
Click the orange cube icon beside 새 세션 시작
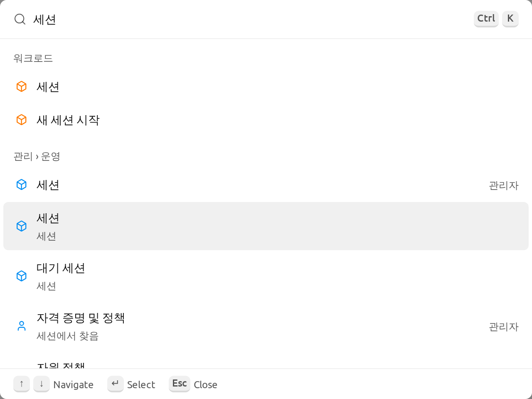[x=22, y=120]
